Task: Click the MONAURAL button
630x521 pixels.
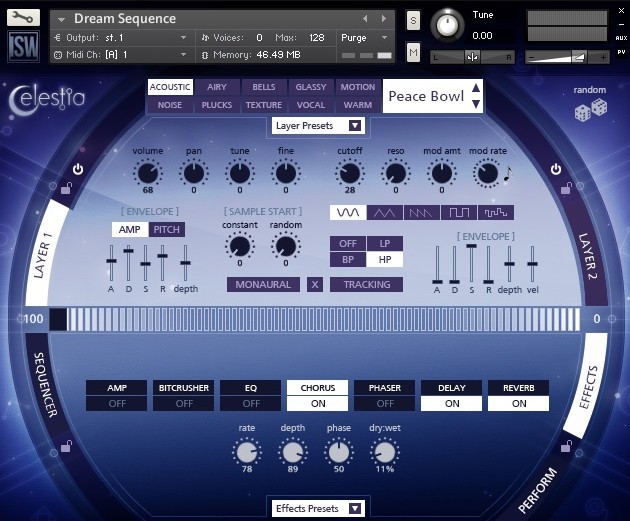Action: point(263,284)
